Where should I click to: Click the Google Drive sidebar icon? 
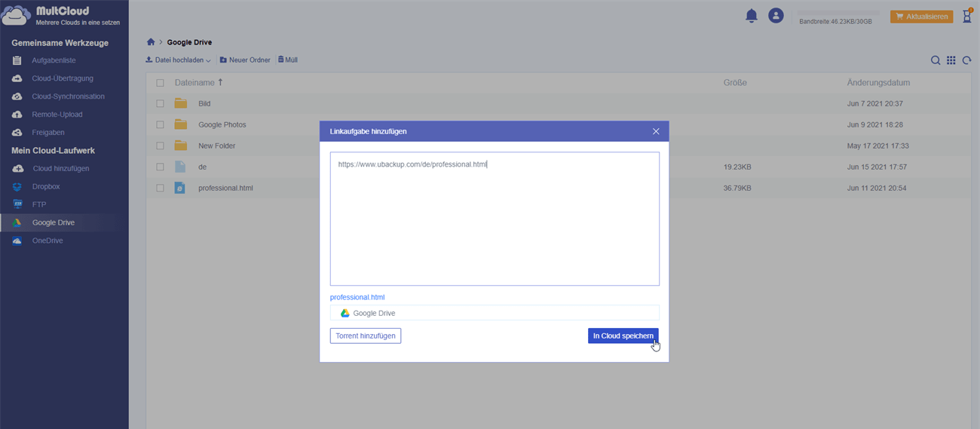point(17,223)
